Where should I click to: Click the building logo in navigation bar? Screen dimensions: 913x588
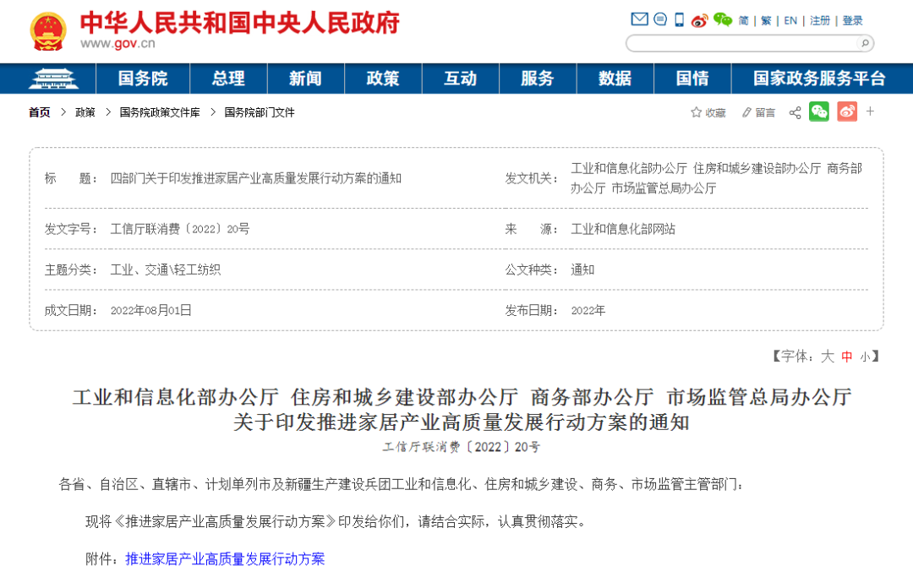point(52,79)
